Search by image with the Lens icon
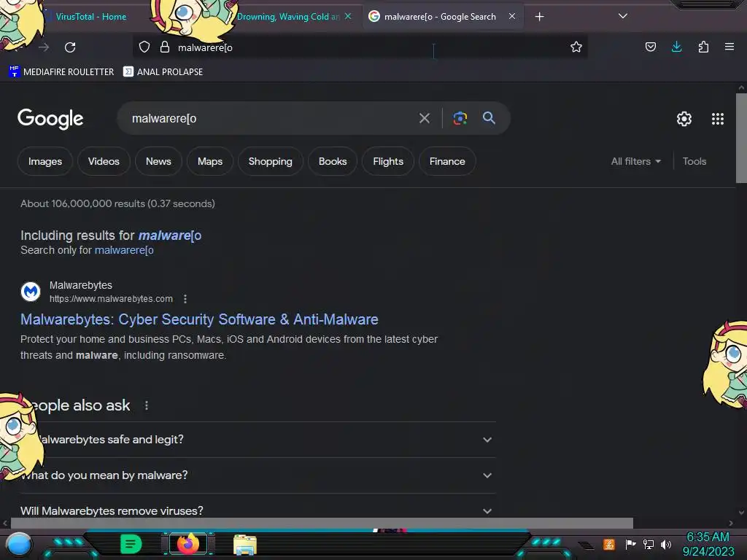 [x=460, y=118]
